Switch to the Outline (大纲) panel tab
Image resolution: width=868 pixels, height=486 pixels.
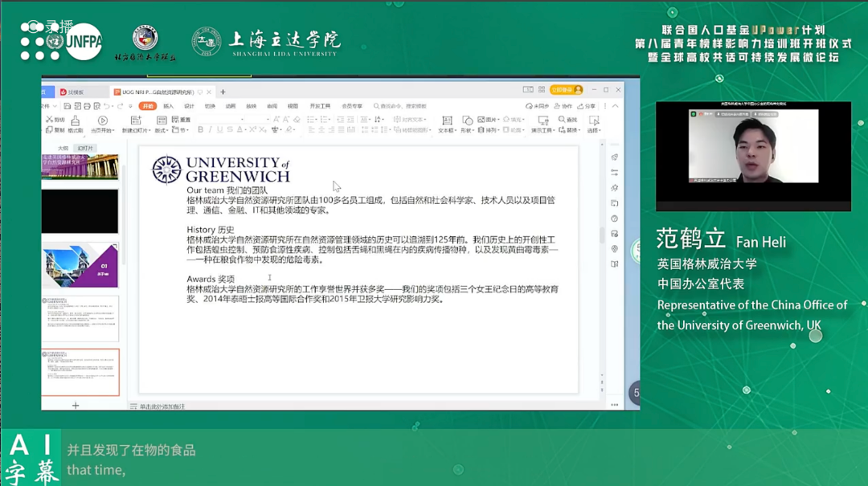coord(63,149)
